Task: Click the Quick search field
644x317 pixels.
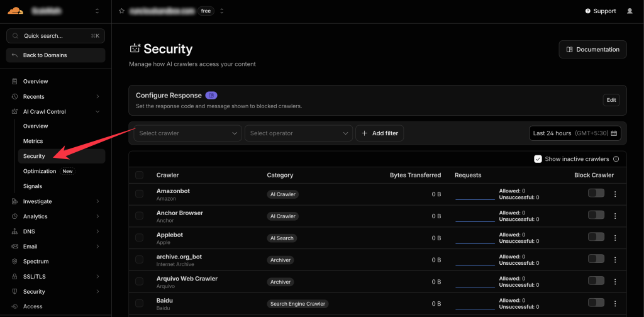Action: pos(55,36)
